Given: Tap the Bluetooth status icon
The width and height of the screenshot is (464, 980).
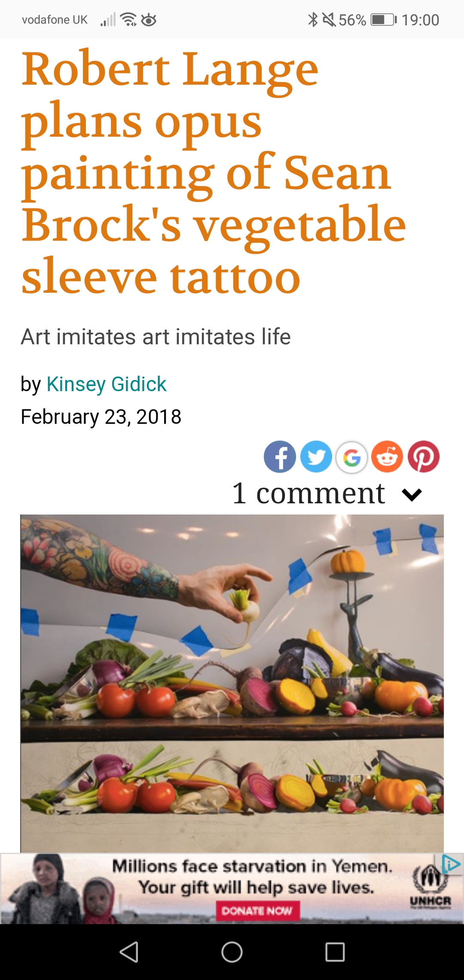Looking at the screenshot, I should pos(313,20).
